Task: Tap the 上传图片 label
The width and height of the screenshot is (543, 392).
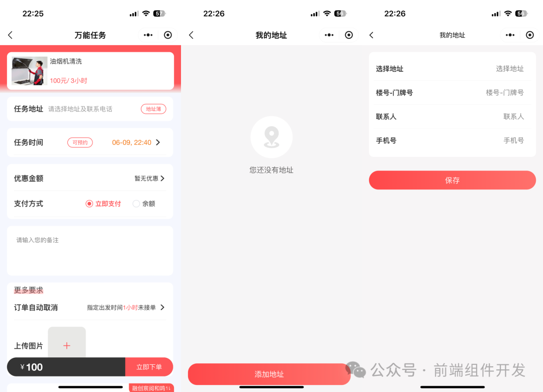Action: [28, 346]
